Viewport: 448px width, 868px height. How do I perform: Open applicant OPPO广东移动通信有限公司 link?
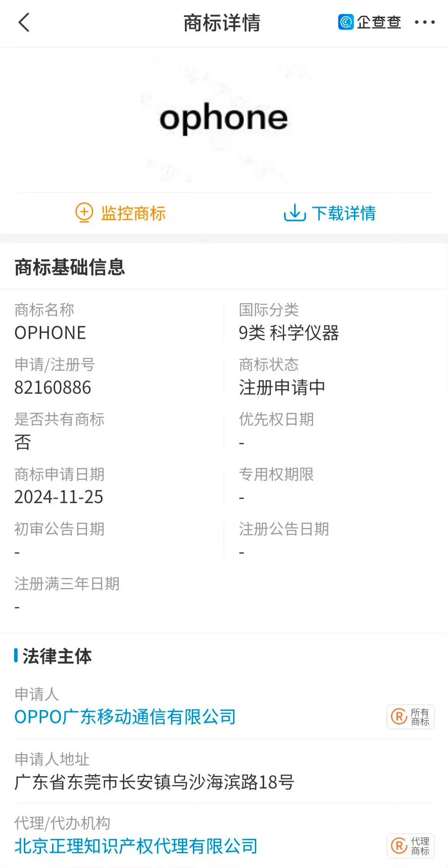click(125, 717)
